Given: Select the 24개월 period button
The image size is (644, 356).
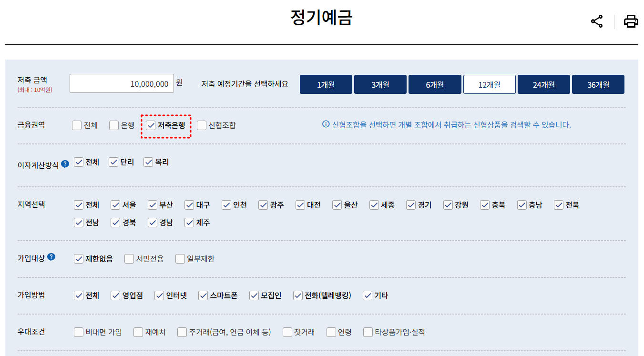Looking at the screenshot, I should pos(544,84).
